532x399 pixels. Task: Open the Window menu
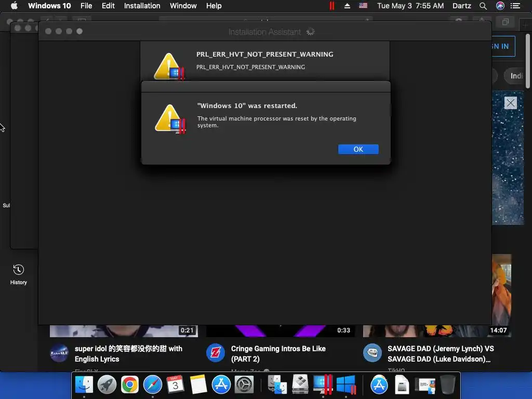[x=183, y=6]
